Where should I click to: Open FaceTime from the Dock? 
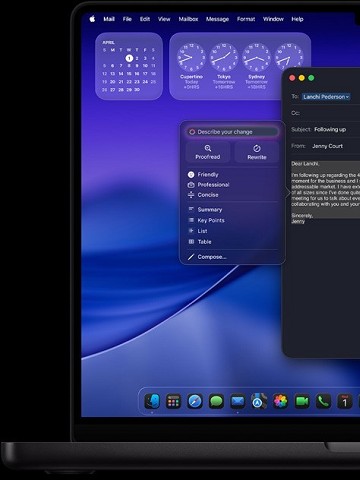[302, 401]
